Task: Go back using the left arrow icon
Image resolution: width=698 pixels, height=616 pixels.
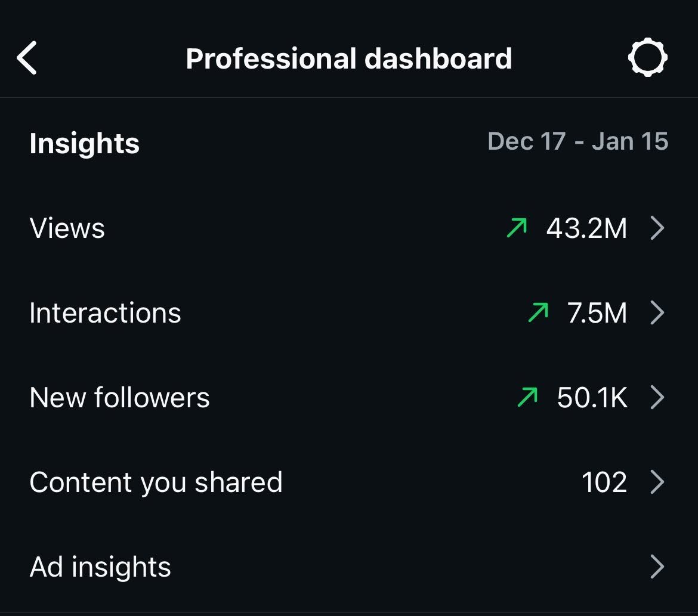Action: pyautogui.click(x=27, y=58)
